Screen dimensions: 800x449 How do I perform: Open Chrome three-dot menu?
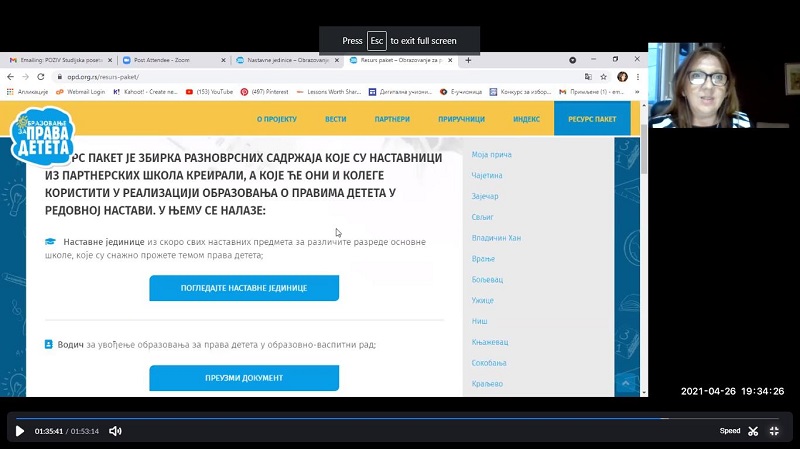click(x=638, y=77)
